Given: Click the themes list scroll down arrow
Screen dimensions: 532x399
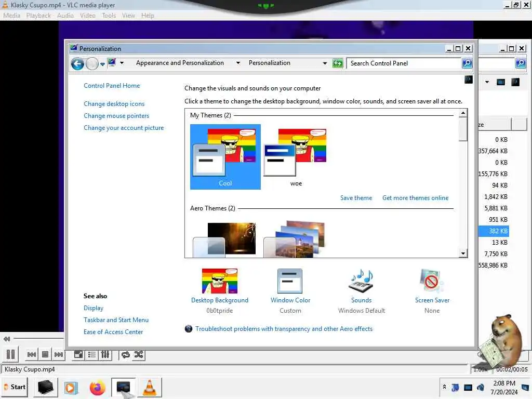Looking at the screenshot, I should (463, 254).
